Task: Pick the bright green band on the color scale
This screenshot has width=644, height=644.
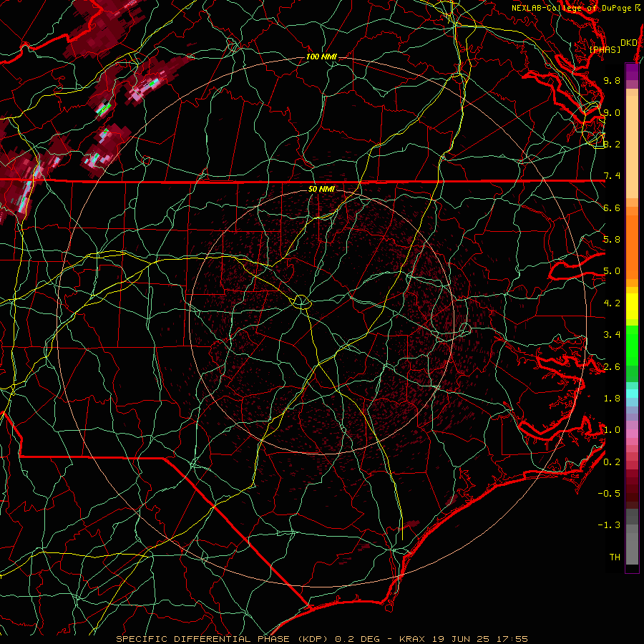Action: coord(632,345)
